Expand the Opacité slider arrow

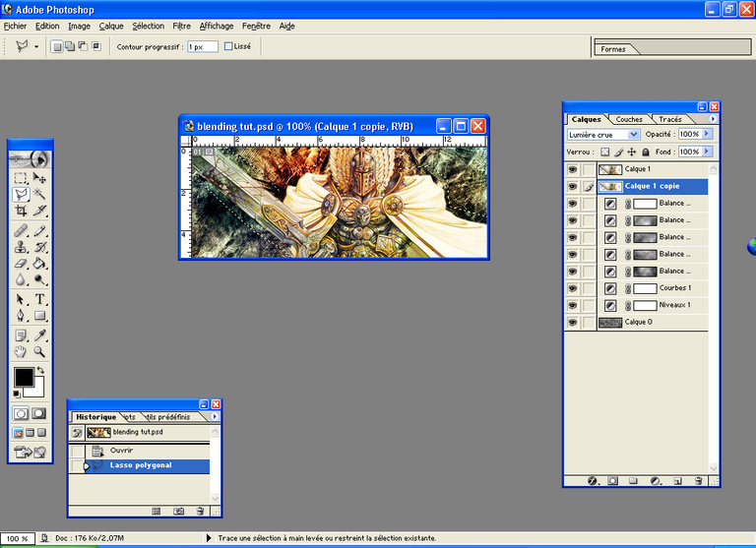[707, 134]
